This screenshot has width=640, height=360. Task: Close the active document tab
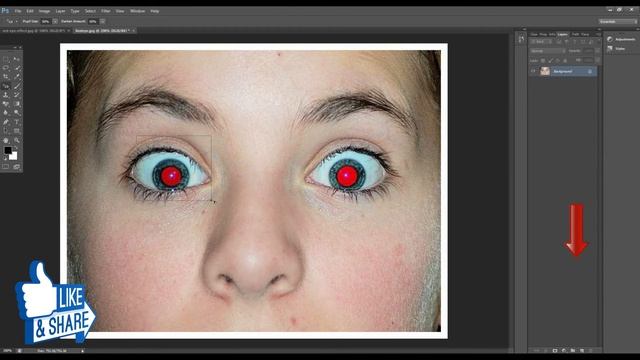133,31
